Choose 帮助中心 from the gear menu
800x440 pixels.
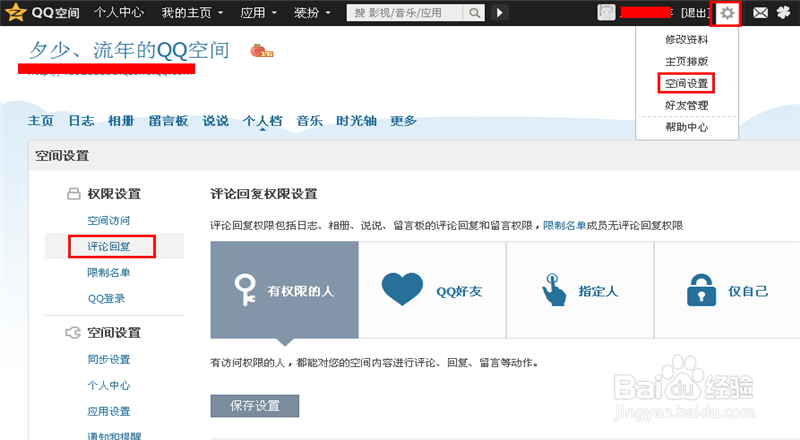(686, 127)
